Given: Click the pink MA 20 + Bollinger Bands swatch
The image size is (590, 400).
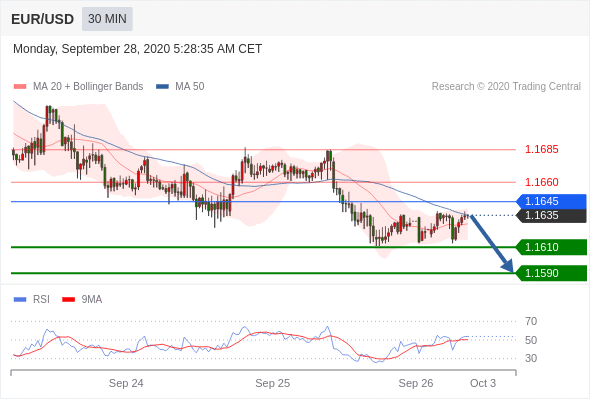Looking at the screenshot, I should 20,87.
